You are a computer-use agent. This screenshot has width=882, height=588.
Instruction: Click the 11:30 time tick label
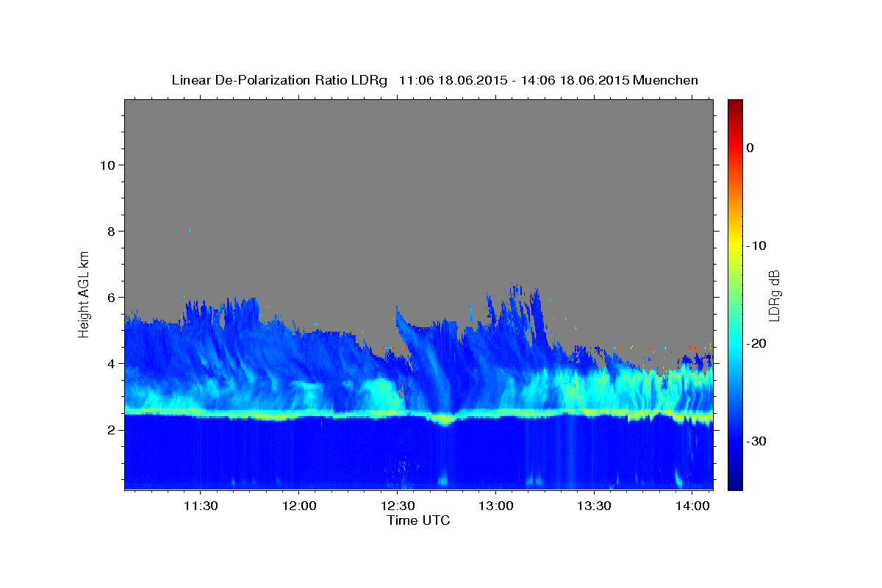point(201,506)
